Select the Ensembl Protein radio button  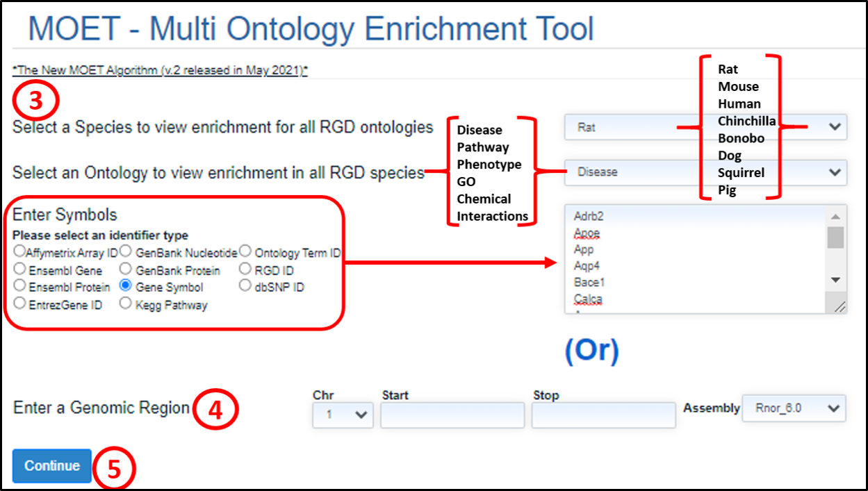[x=20, y=286]
